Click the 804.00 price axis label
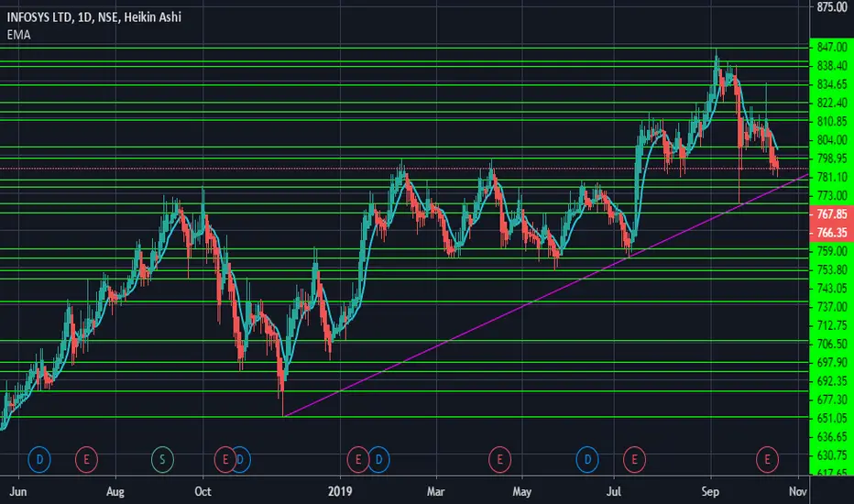 [832, 140]
